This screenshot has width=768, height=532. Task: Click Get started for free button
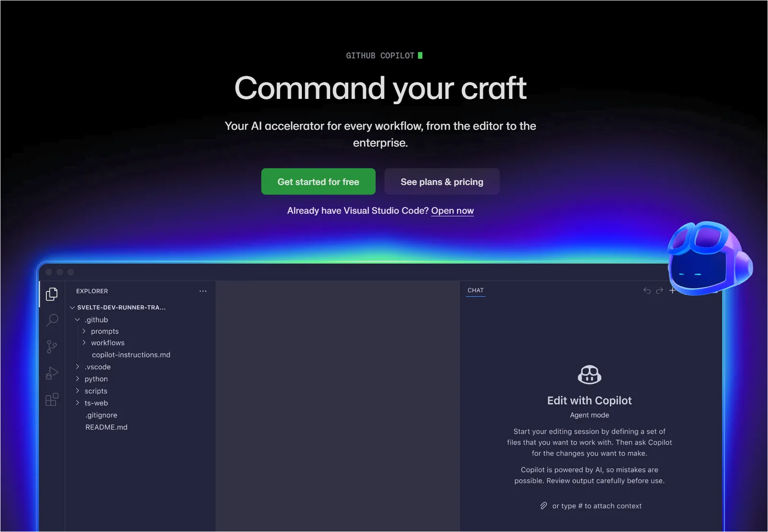point(318,181)
